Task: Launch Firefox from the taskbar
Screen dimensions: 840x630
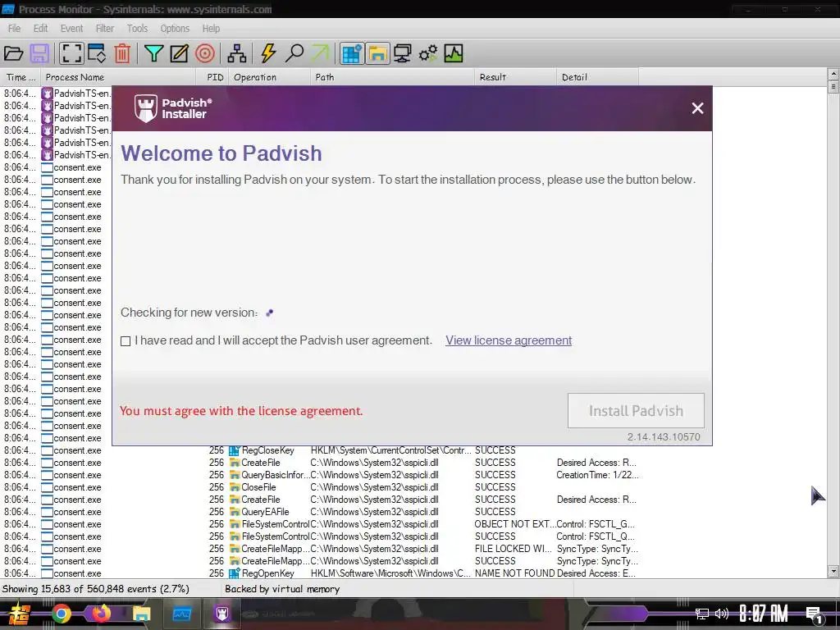Action: (x=101, y=614)
